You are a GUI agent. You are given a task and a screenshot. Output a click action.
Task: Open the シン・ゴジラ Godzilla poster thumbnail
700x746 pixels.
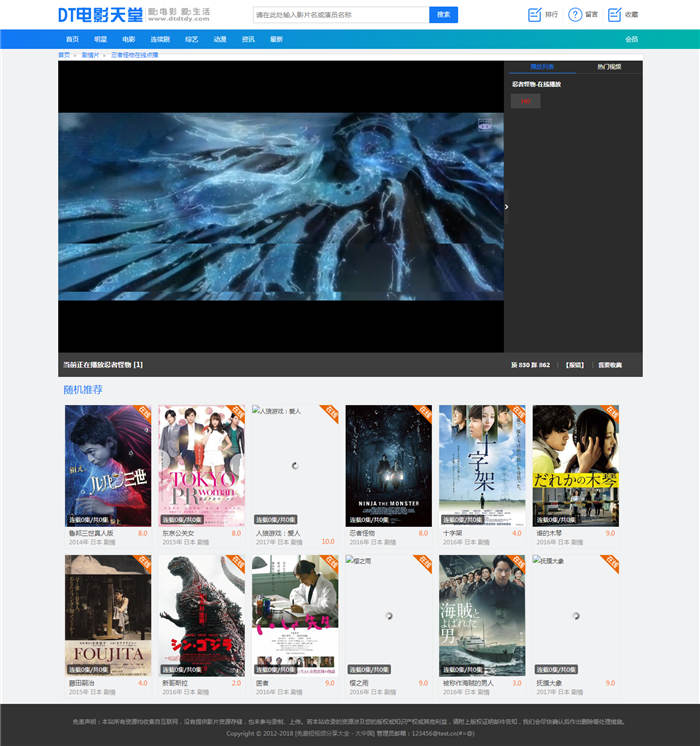(x=201, y=615)
